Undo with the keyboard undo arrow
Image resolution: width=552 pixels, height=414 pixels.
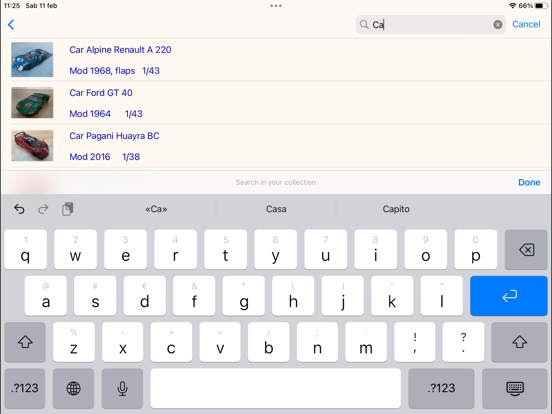coord(19,209)
